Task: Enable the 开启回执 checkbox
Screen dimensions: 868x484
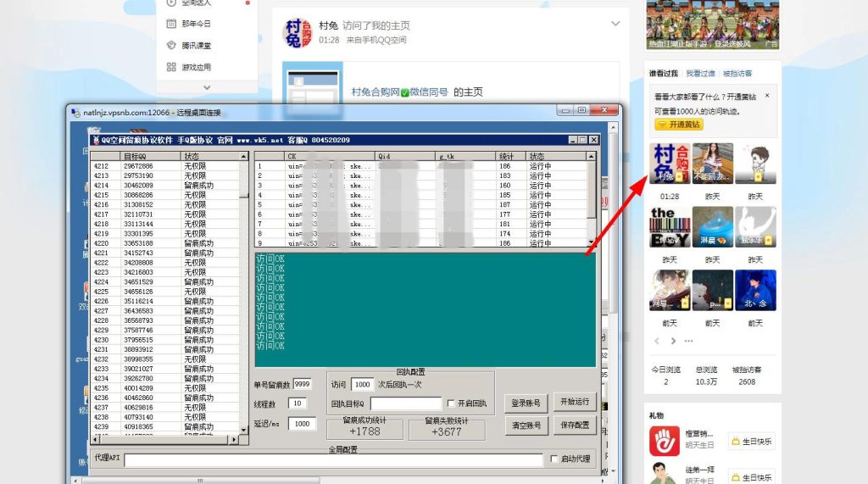Action: click(x=451, y=403)
